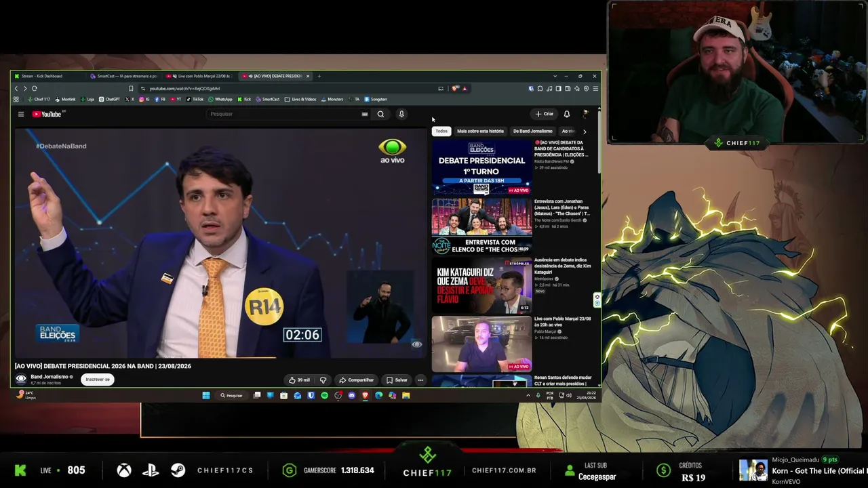Open a new browser tab
This screenshot has width=868, height=488.
pos(319,76)
